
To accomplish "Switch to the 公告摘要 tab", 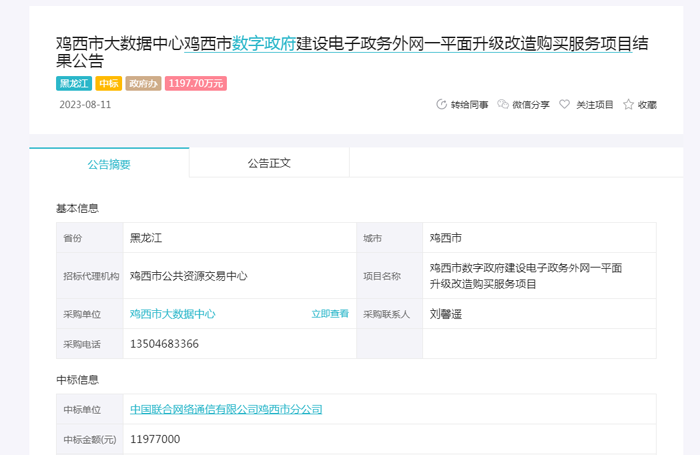I will (x=109, y=163).
